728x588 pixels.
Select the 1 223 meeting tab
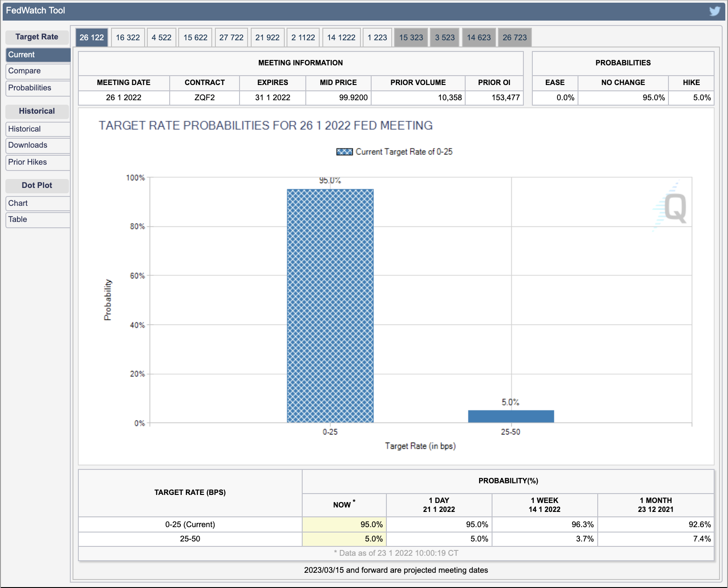pos(377,38)
